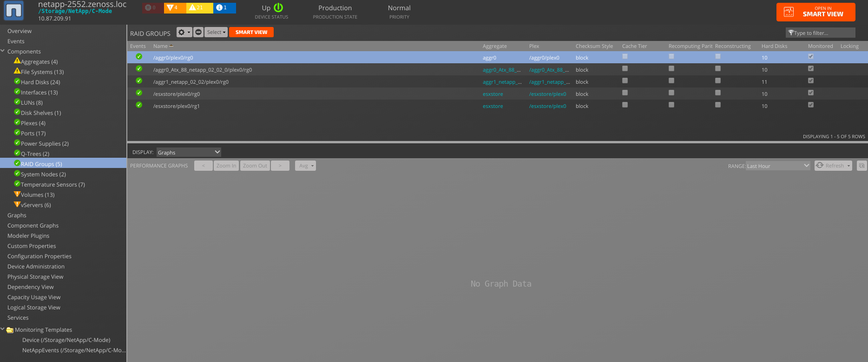Viewport: 868px width, 362px height.
Task: Click the next time range arrow button
Action: click(280, 166)
